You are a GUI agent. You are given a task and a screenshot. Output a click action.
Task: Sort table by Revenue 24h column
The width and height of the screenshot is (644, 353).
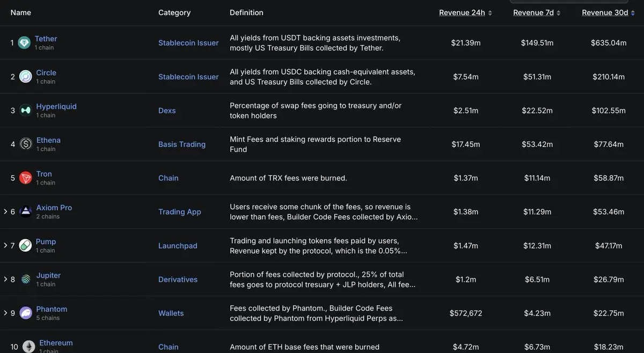pyautogui.click(x=465, y=13)
